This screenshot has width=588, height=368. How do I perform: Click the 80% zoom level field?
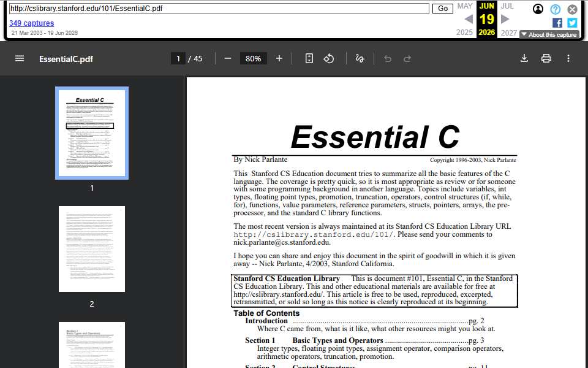(x=253, y=59)
